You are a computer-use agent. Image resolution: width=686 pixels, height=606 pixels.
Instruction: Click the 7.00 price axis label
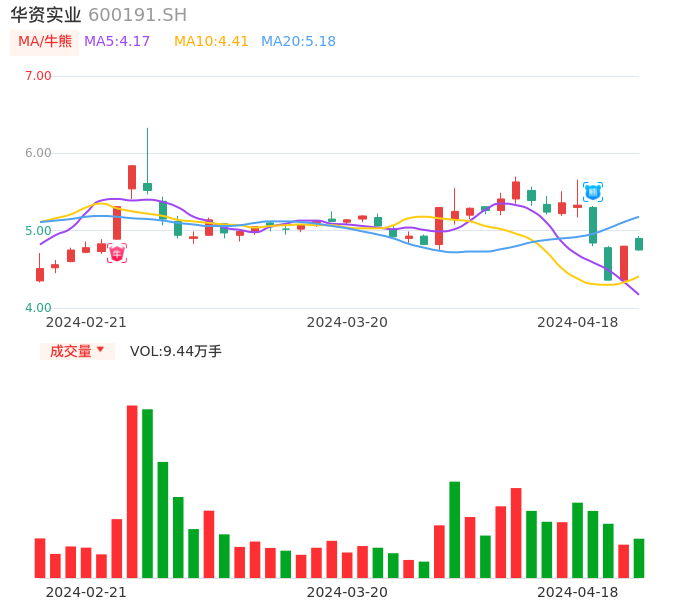38,76
